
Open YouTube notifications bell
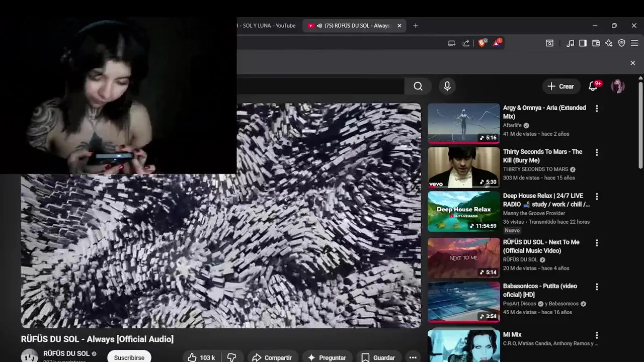tap(593, 86)
